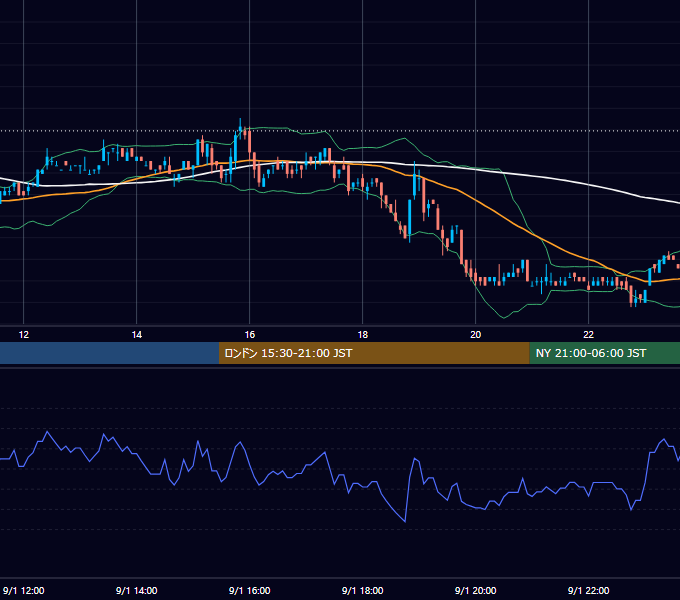680x600 pixels.
Task: Click the 16 hour axis label
Action: point(250,335)
